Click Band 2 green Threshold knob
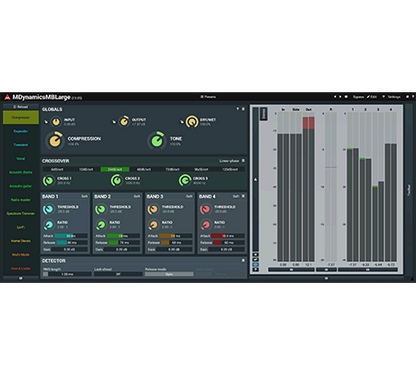Image resolution: width=416 pixels, height=376 pixels. (100, 209)
